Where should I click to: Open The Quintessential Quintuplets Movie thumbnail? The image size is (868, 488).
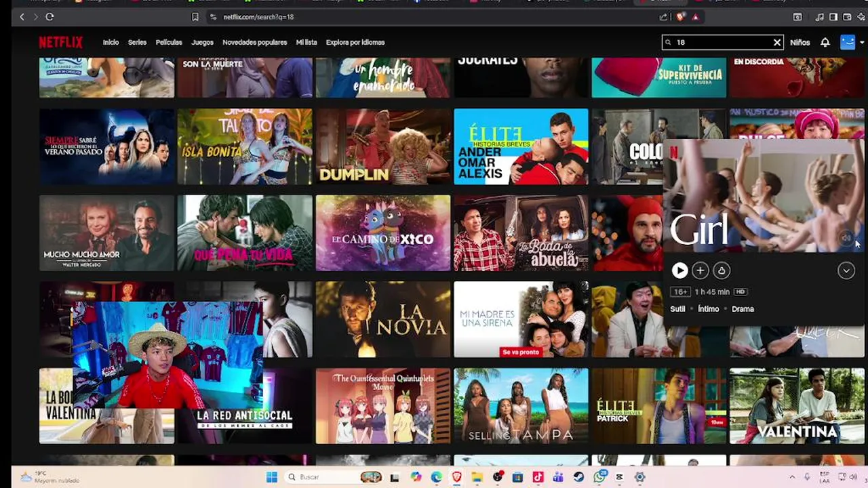pos(382,406)
